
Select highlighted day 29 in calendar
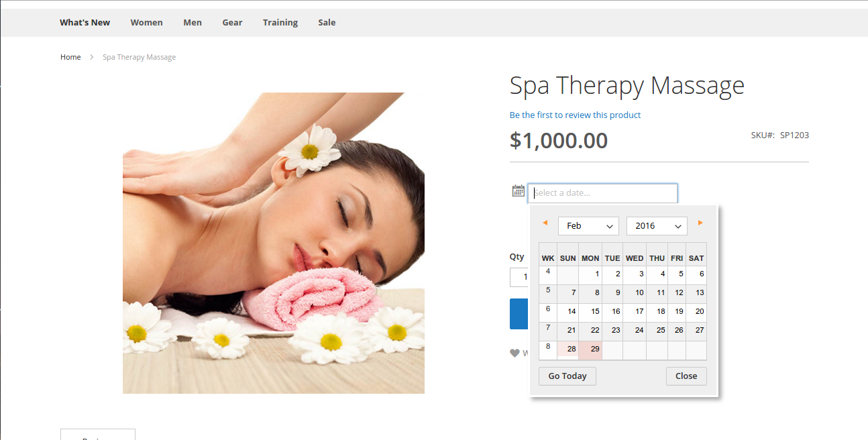click(590, 350)
